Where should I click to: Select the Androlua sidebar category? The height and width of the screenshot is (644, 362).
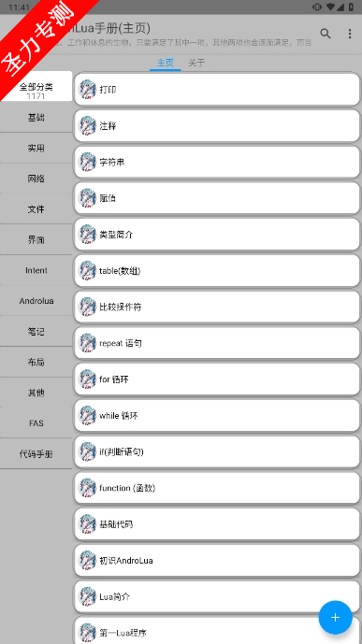(36, 301)
